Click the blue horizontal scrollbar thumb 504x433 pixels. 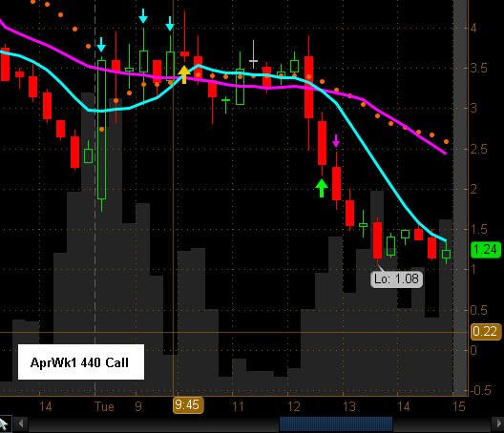coord(336,423)
